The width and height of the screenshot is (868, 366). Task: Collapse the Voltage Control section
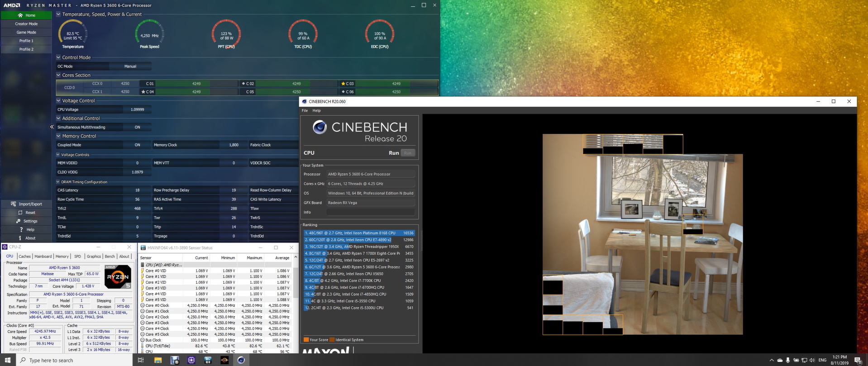coord(58,101)
